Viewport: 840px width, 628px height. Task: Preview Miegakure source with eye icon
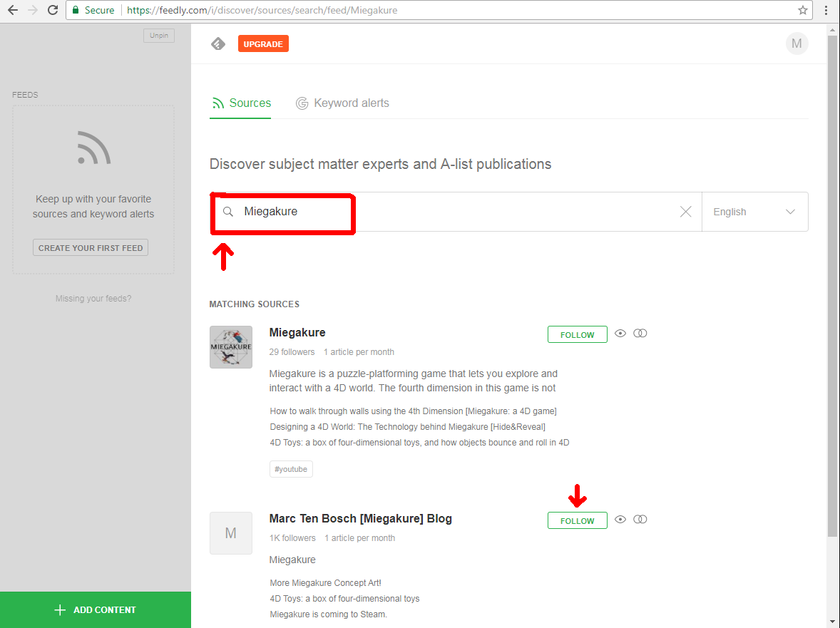pos(620,334)
